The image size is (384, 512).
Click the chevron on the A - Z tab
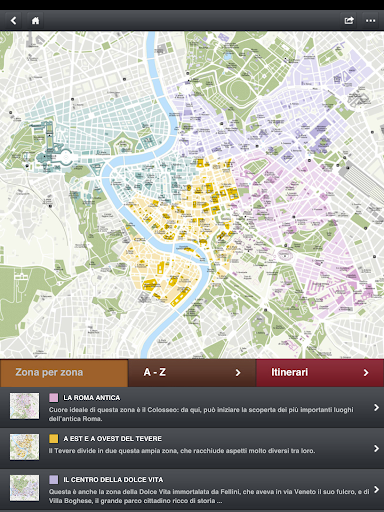pyautogui.click(x=238, y=373)
